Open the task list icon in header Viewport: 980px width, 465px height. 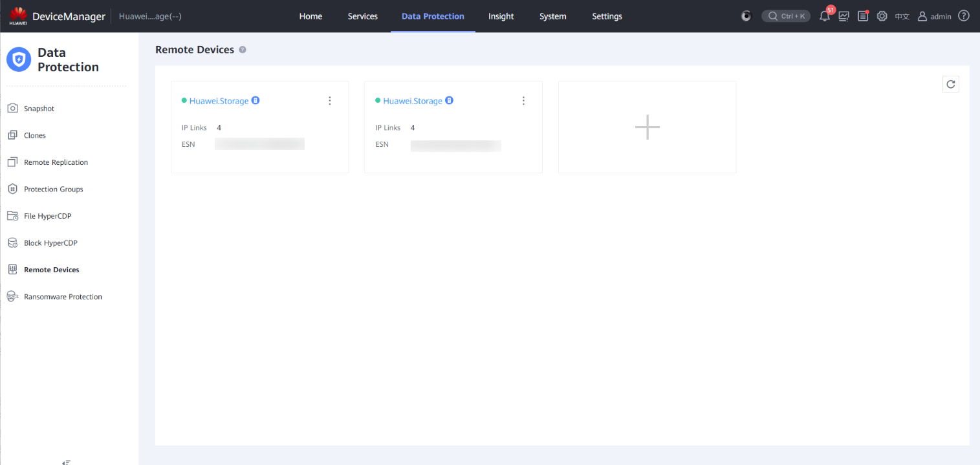[x=863, y=17]
